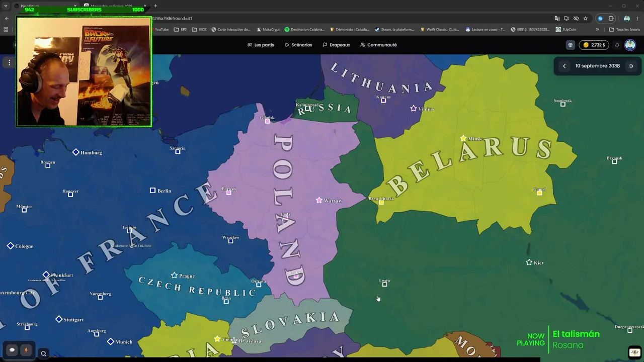This screenshot has width=644, height=362.
Task: Select the Munich diamond marker
Action: pyautogui.click(x=111, y=342)
